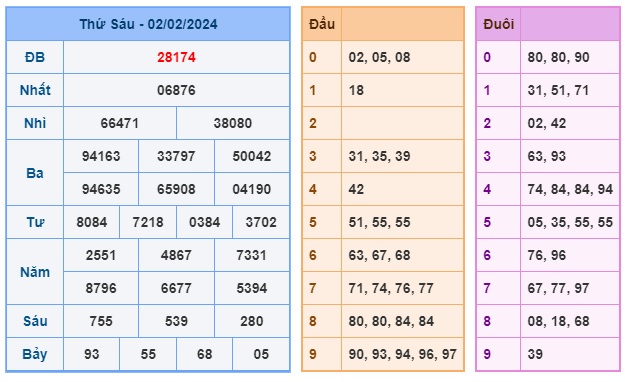Click the ĐB row label

pyautogui.click(x=35, y=57)
